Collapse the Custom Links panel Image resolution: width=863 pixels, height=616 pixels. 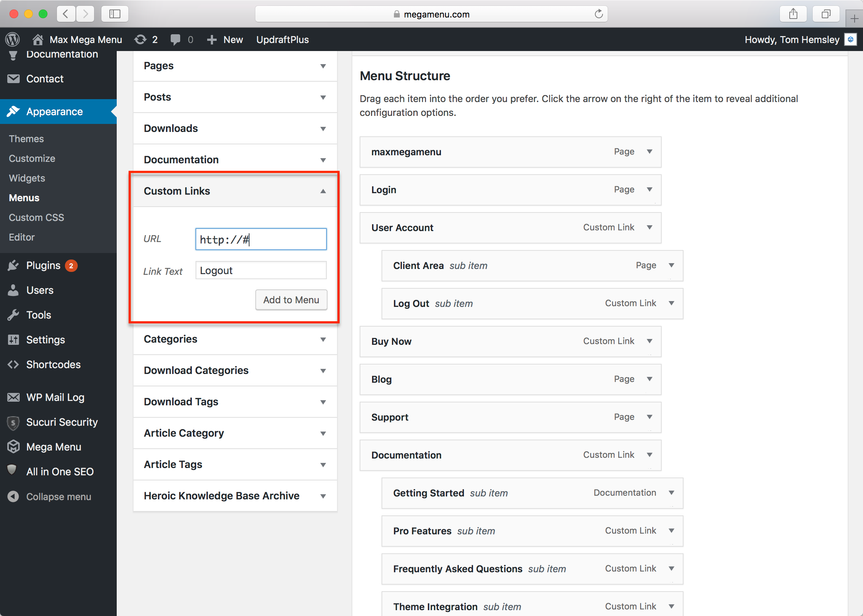point(323,191)
